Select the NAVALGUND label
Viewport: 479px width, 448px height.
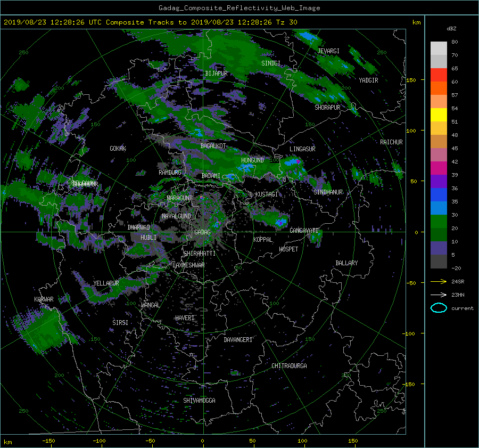pyautogui.click(x=176, y=216)
